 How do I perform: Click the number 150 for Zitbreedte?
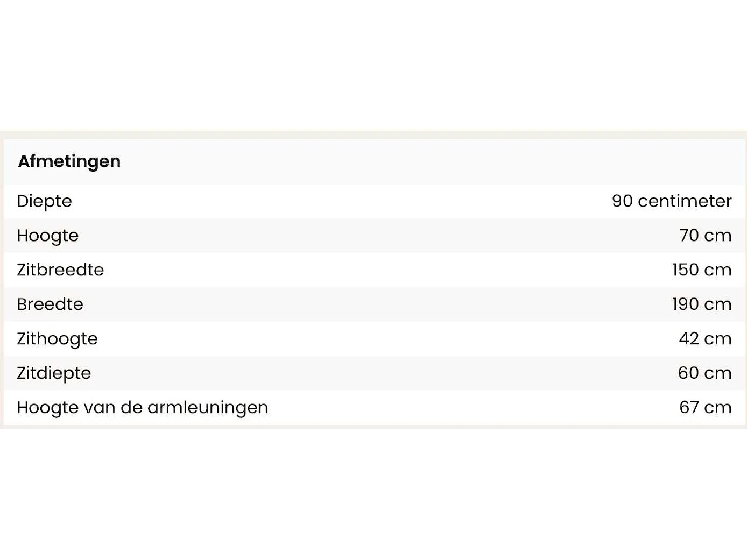click(685, 270)
